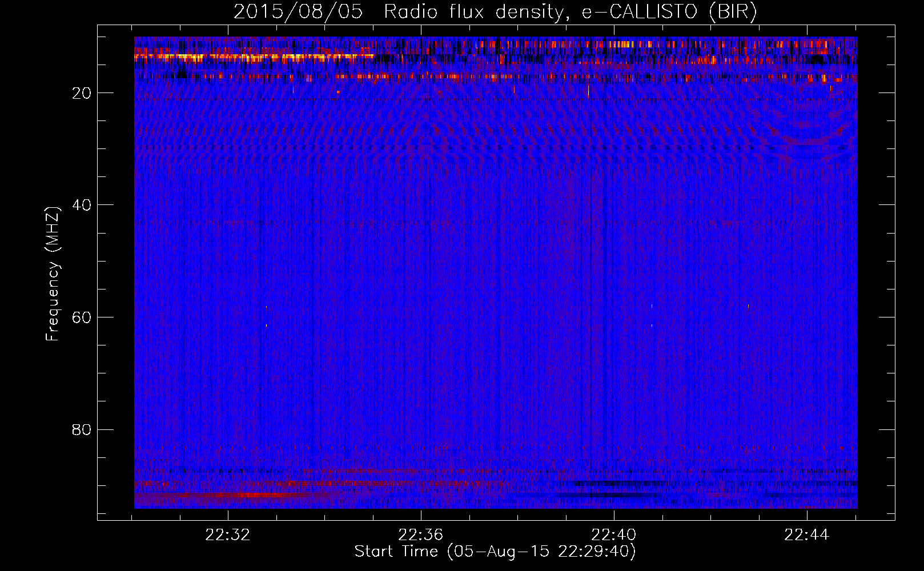
Task: Click the date "2015/08/05" in the title
Action: [298, 12]
